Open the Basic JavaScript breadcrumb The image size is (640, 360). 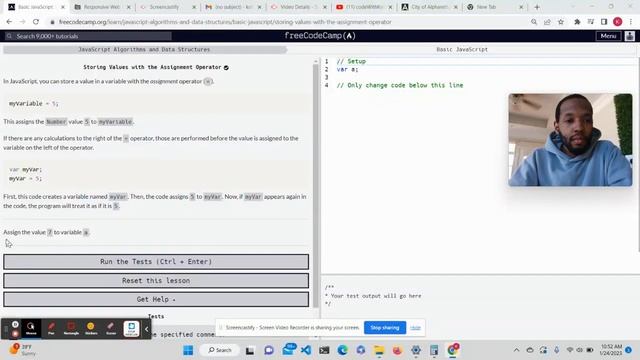[x=462, y=49]
